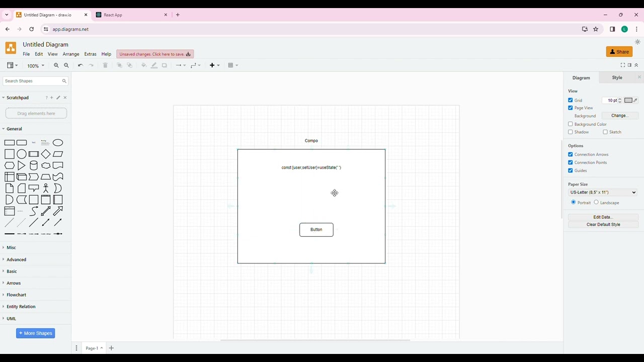The height and width of the screenshot is (362, 644).
Task: Enable the Sketch checkbox
Action: (605, 132)
